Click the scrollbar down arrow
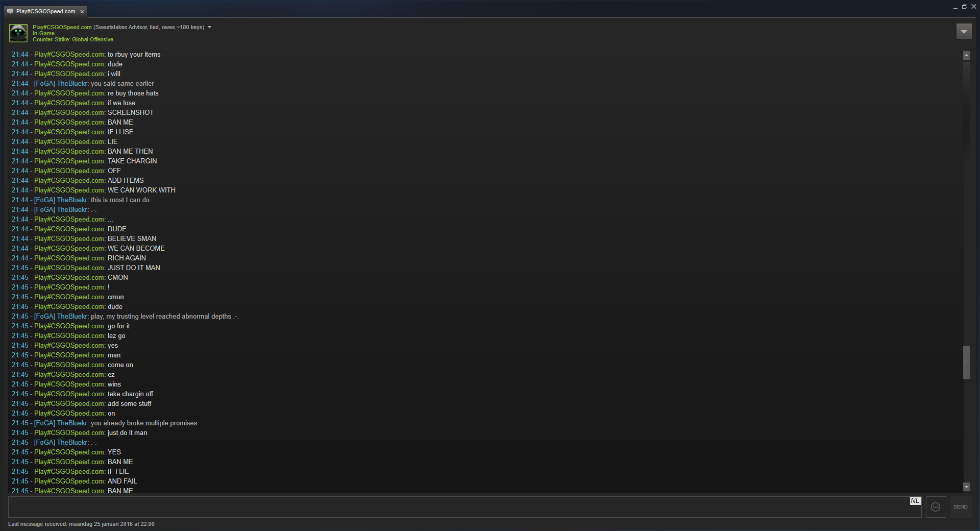The image size is (980, 531). click(x=966, y=487)
